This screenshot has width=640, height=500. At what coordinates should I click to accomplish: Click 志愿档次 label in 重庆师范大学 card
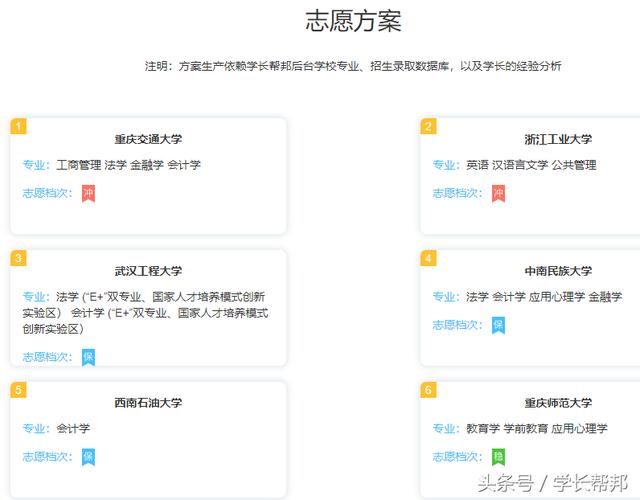[458, 456]
